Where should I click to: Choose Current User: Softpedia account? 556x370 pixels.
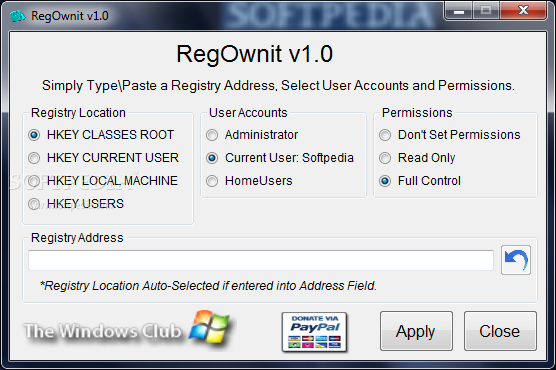[280, 158]
